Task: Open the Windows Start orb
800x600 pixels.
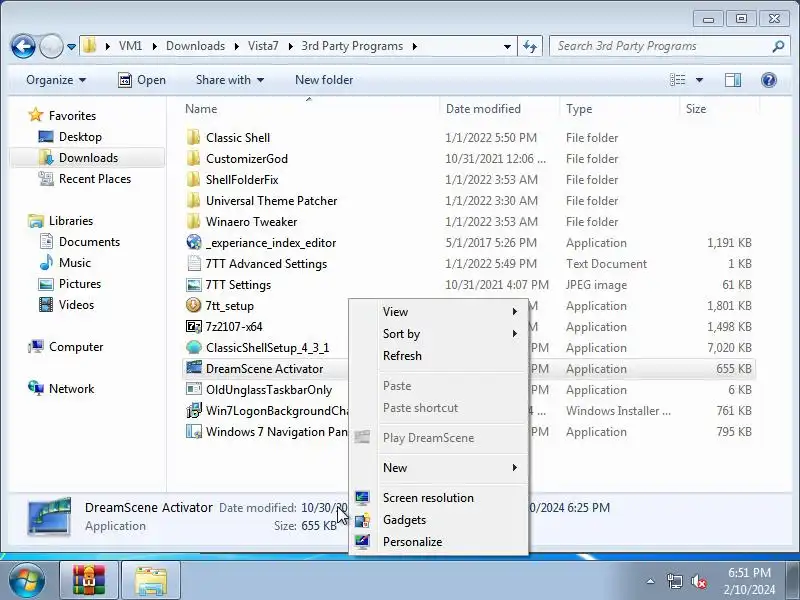Action: 26,580
